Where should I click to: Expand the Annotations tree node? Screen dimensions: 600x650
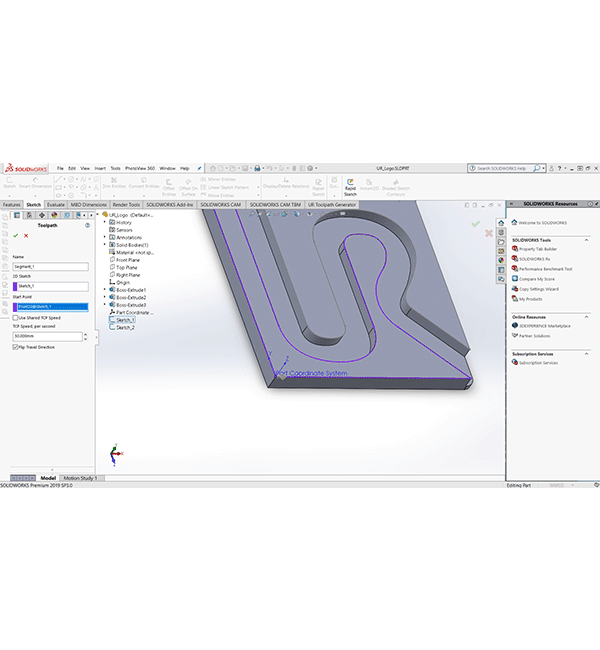(105, 238)
